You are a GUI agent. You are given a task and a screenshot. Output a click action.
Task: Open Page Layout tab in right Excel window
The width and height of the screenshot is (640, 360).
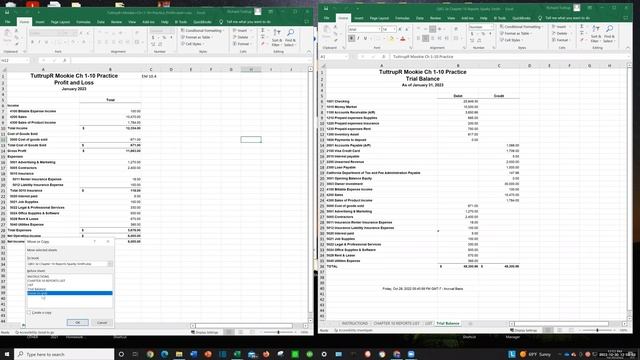click(379, 18)
